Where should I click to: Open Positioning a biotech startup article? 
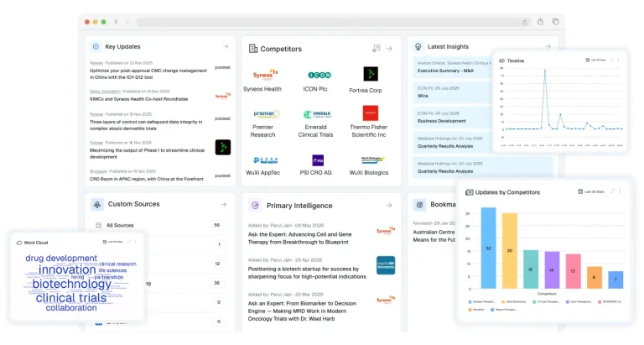click(307, 273)
